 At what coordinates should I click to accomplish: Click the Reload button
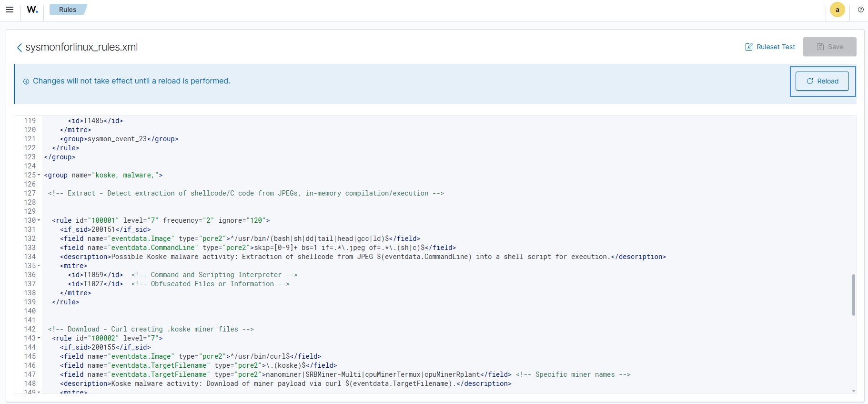822,81
